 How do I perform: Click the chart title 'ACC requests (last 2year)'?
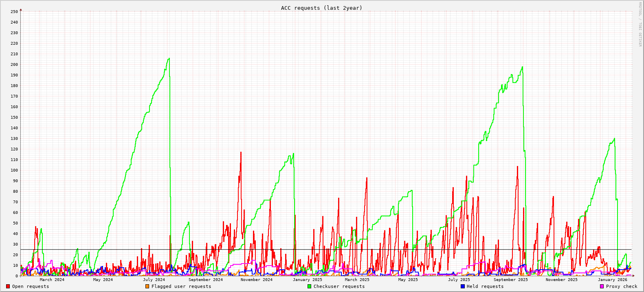coord(321,8)
